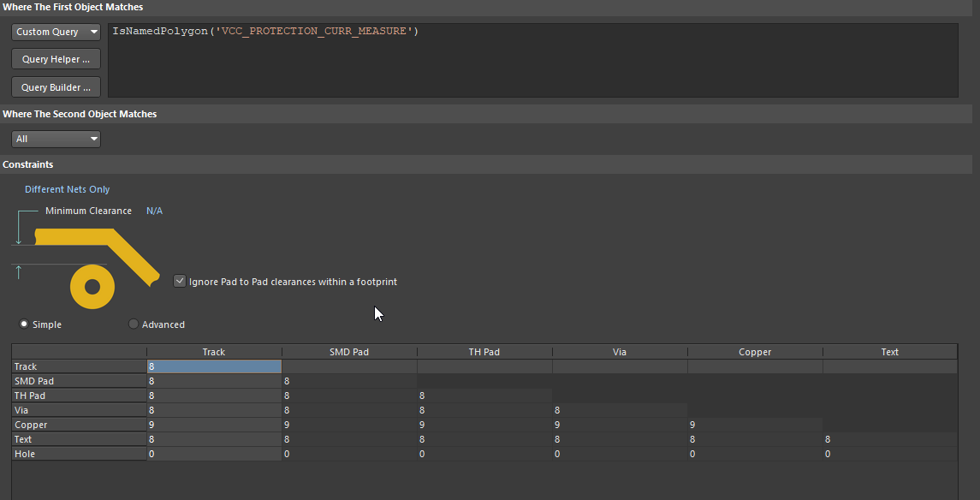Select the Simple radio button
Screen dimensions: 980x500
pyautogui.click(x=24, y=324)
